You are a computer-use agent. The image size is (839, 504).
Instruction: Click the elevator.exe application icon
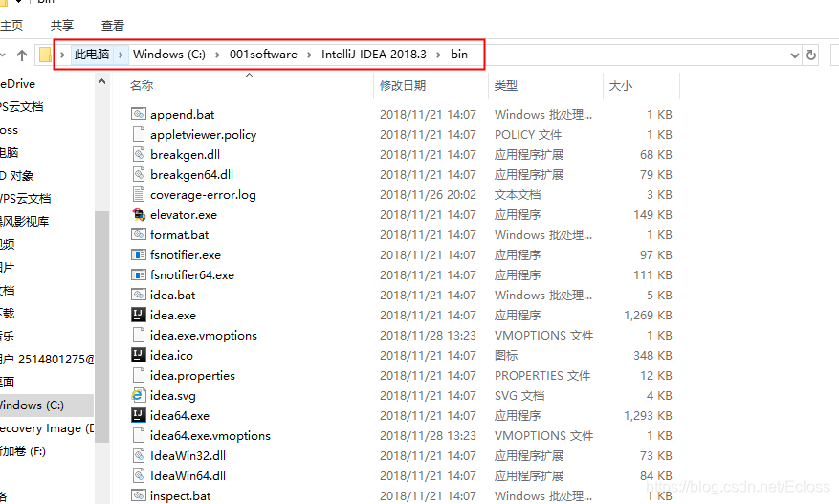(139, 214)
